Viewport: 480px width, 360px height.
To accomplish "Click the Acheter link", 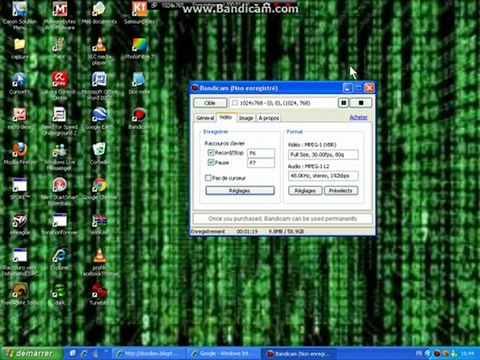I will (x=359, y=117).
